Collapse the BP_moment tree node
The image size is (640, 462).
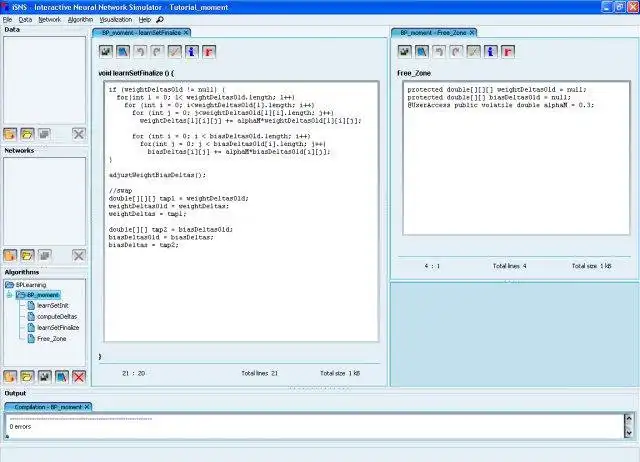point(9,295)
